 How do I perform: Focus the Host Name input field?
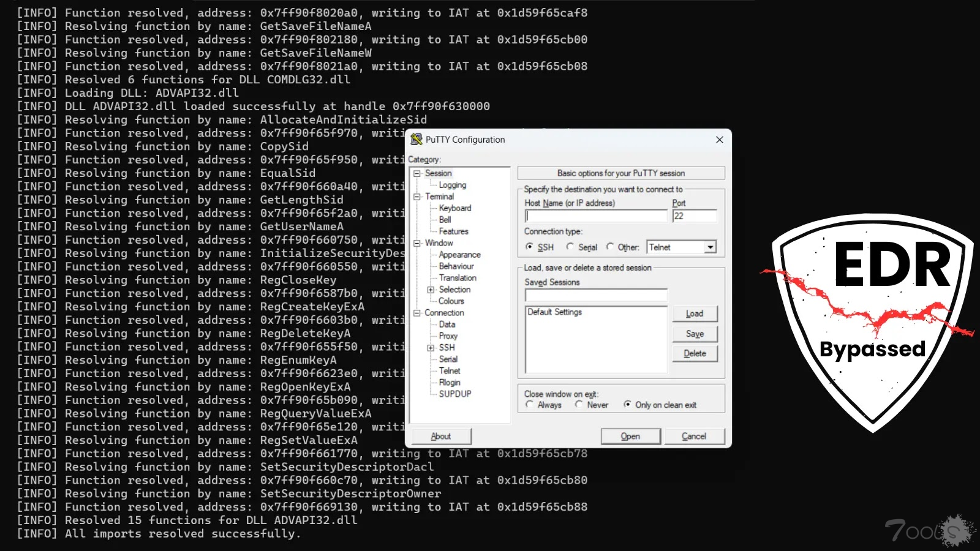[x=596, y=216]
